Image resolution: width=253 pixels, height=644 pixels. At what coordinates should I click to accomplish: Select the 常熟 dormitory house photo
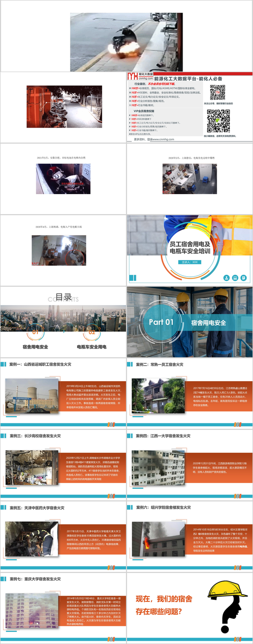[x=158, y=396]
